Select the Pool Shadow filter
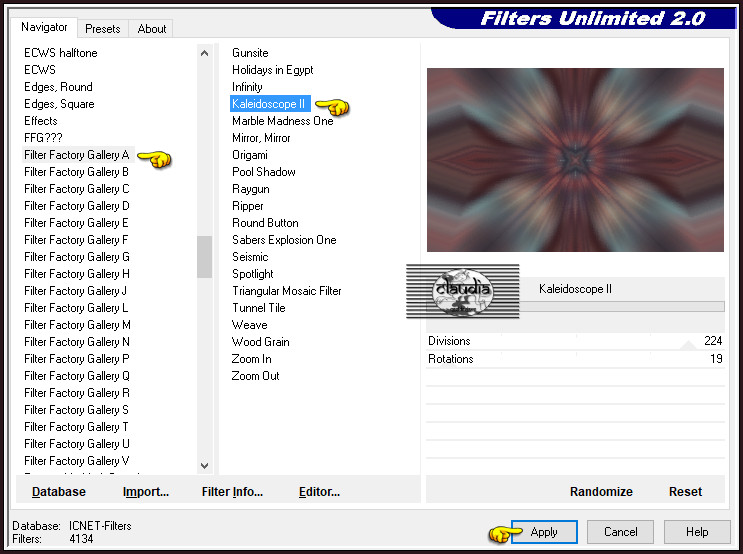The height and width of the screenshot is (554, 743). tap(263, 172)
